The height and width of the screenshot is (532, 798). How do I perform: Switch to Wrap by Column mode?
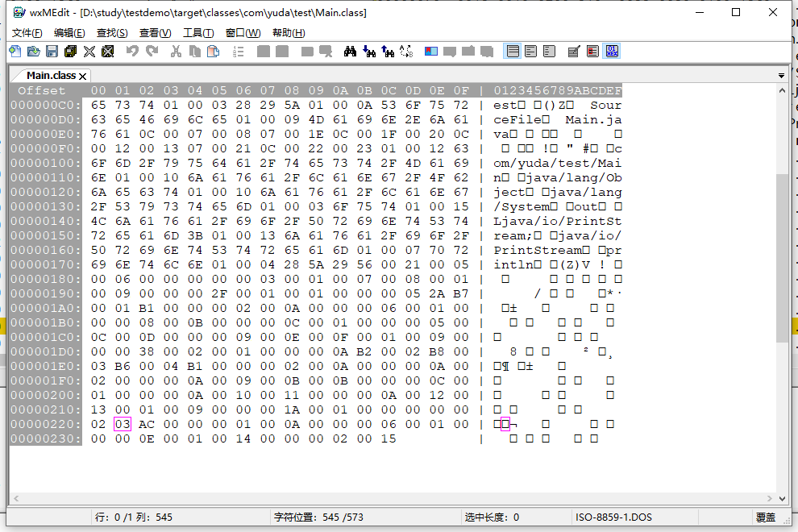coord(549,52)
